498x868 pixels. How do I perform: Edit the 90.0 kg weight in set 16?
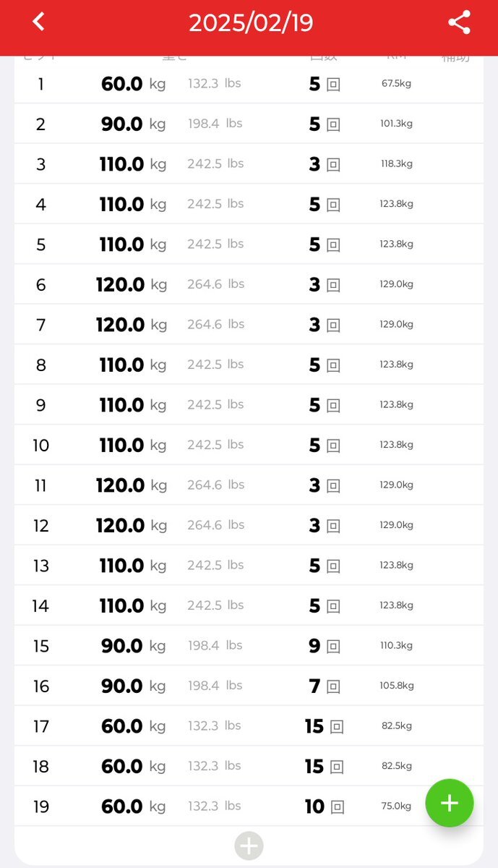pyautogui.click(x=121, y=686)
